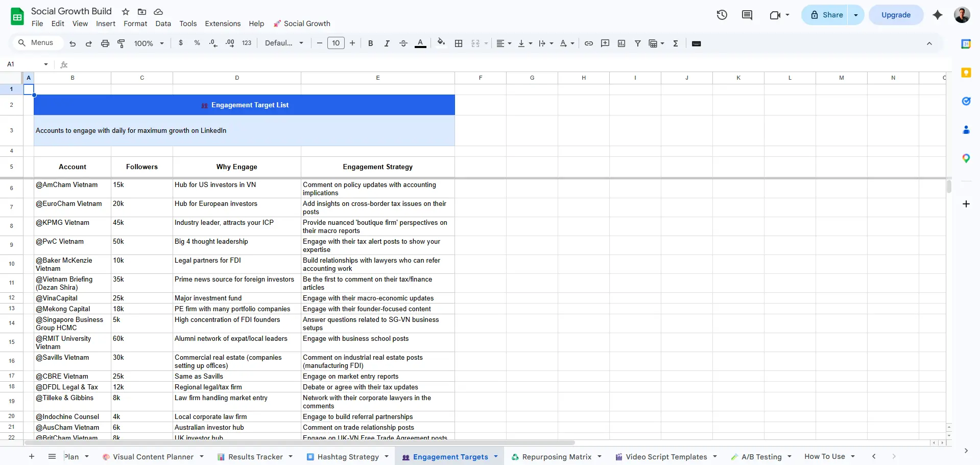Open the filter views dropdown
Screen dimensions: 980x465
656,43
